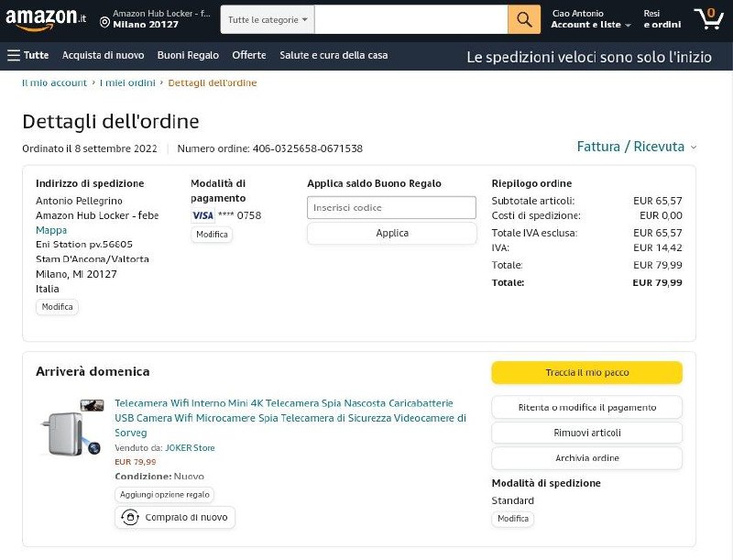Screen dimensions: 733x560
Task: Open the Telecamera Wifi product title link
Action: (x=290, y=418)
